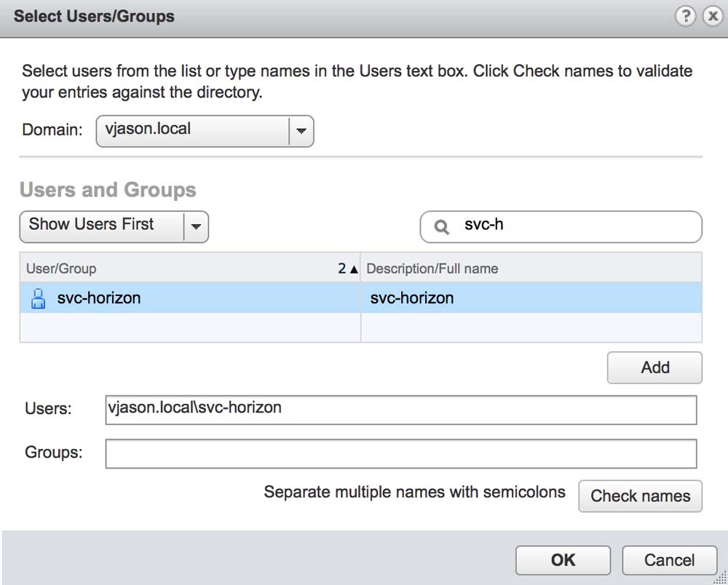Click the resize grip in dialog corner
Screen dimensions: 728x585
(720, 577)
